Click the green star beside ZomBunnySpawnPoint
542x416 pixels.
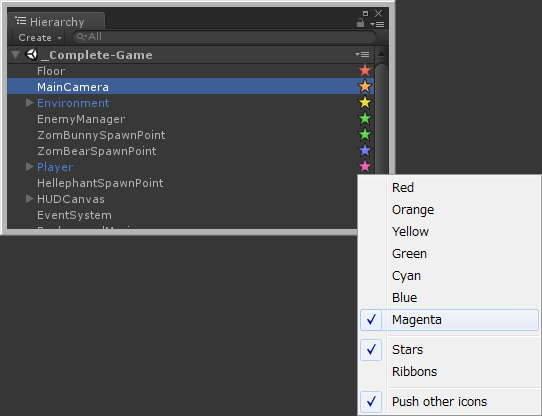click(x=365, y=135)
